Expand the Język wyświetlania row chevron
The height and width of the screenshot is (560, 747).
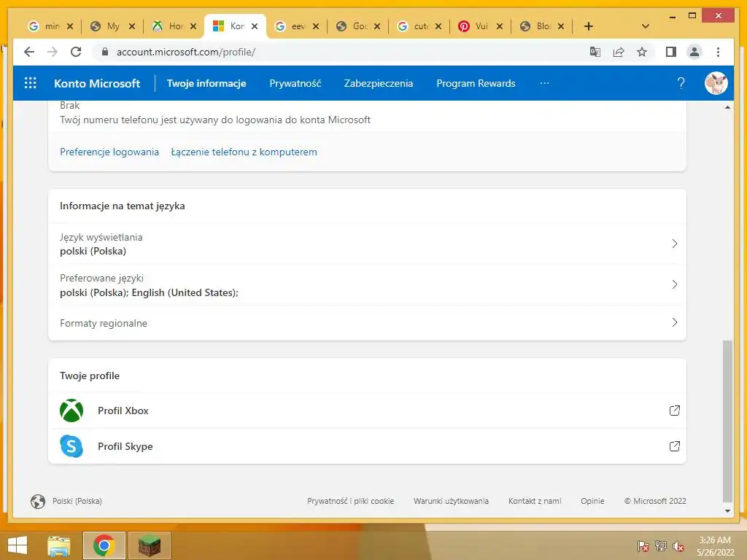point(674,244)
